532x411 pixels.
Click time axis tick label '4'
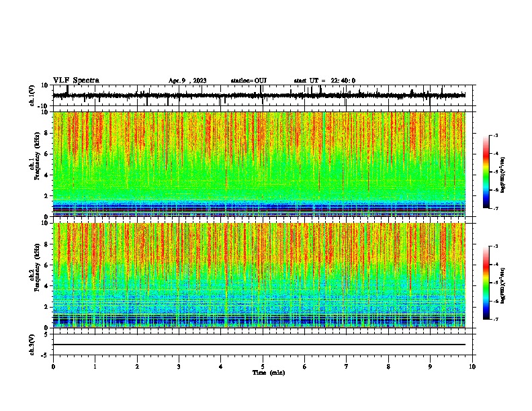click(221, 367)
